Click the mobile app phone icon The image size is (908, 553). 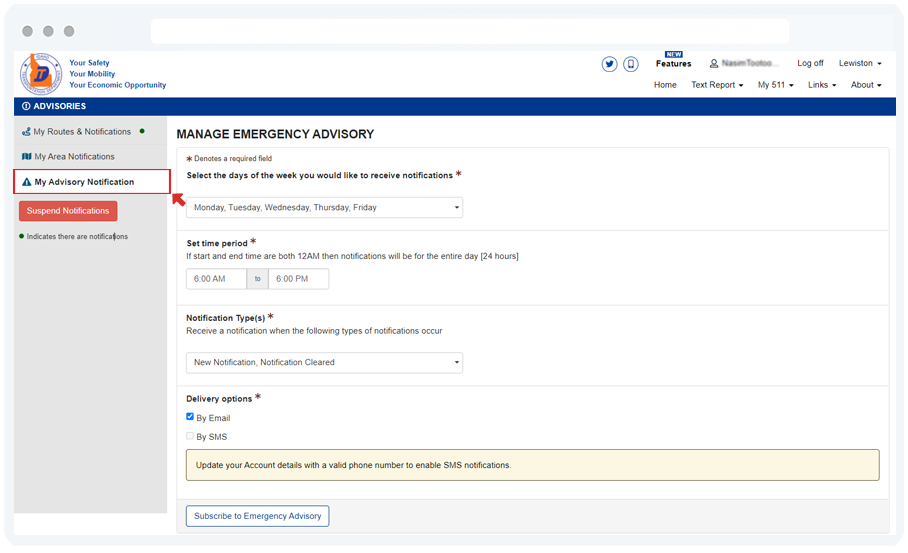(631, 64)
